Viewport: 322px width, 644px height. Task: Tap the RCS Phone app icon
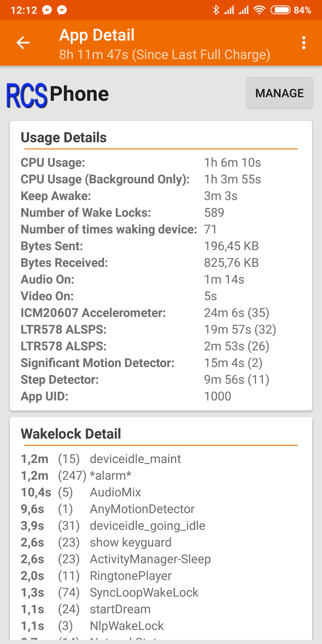(27, 95)
